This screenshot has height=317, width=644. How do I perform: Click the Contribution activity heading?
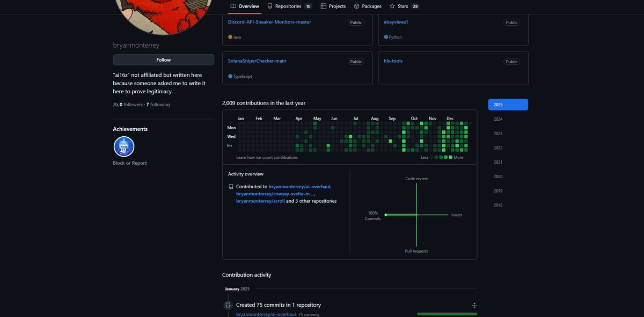(247, 275)
